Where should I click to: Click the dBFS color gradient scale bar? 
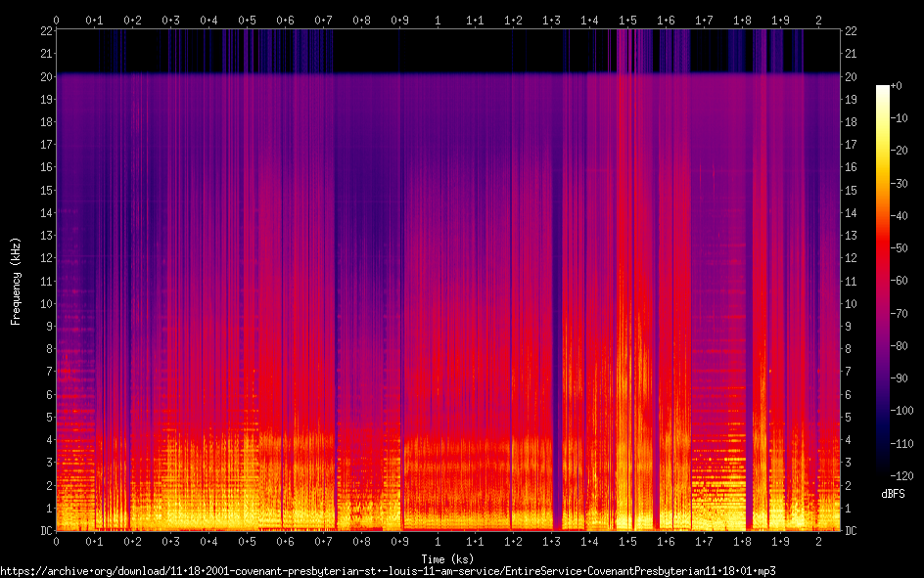(x=882, y=281)
